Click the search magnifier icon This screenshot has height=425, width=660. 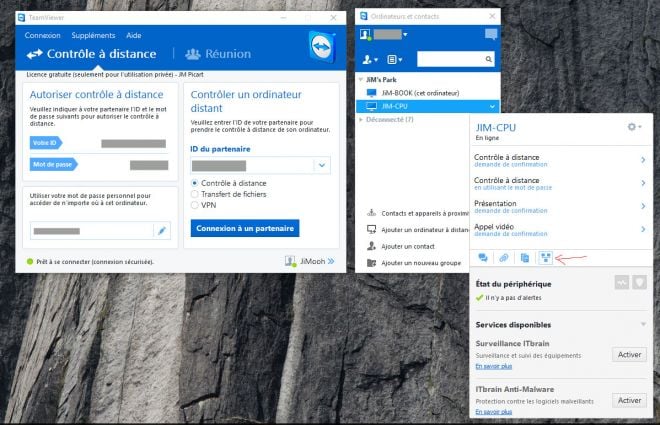pyautogui.click(x=489, y=59)
